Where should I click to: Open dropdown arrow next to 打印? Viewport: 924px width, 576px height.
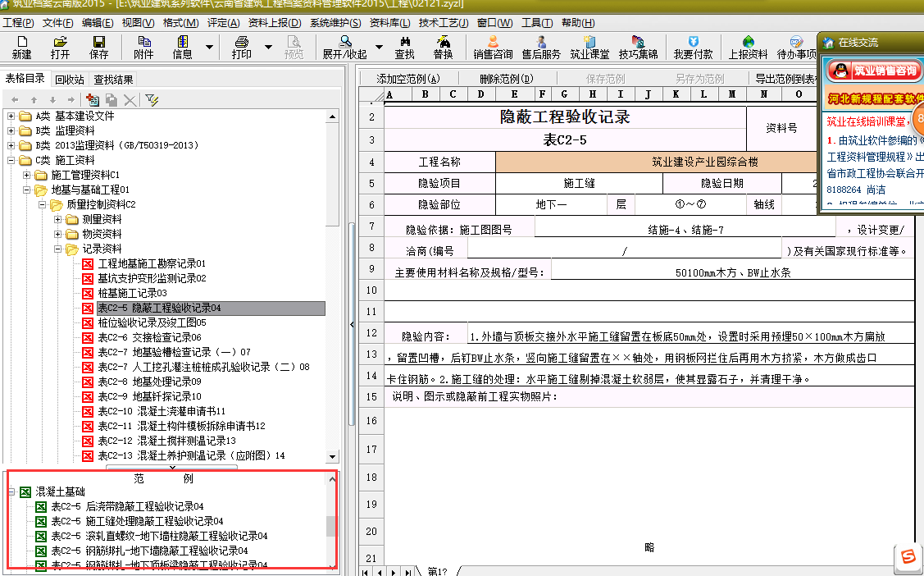(268, 48)
